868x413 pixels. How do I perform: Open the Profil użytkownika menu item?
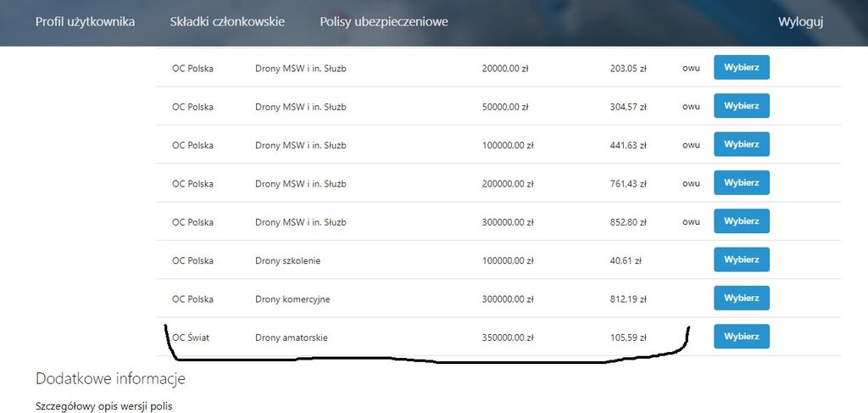(85, 21)
